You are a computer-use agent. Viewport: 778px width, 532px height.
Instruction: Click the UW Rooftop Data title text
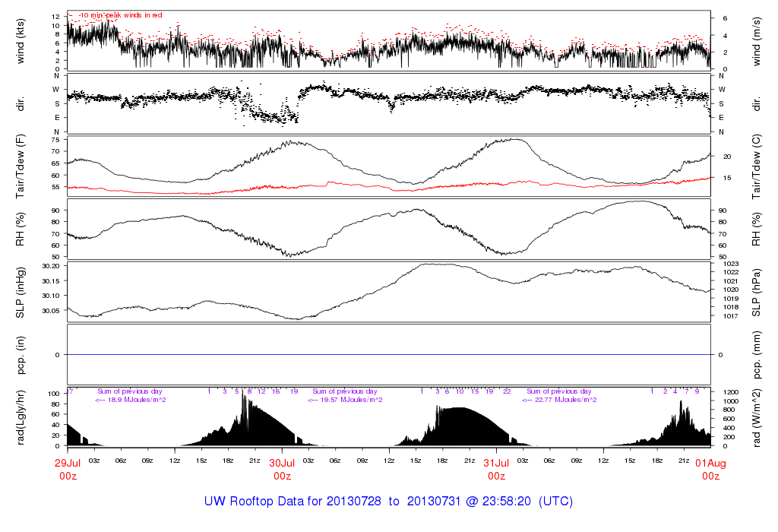[x=388, y=502]
